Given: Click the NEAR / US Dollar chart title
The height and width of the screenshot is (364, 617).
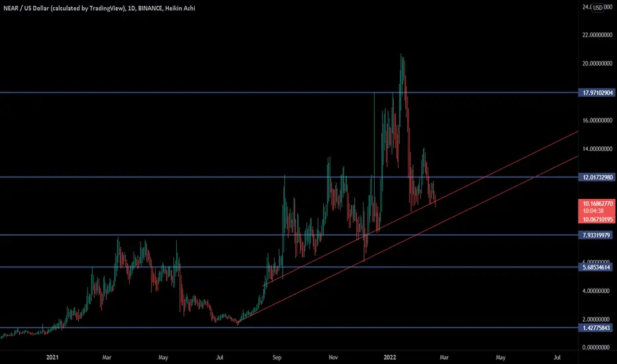Looking at the screenshot, I should click(99, 8).
